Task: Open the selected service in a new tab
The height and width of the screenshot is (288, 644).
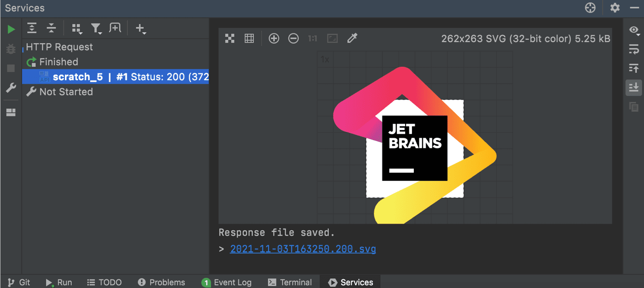Action: tap(115, 28)
